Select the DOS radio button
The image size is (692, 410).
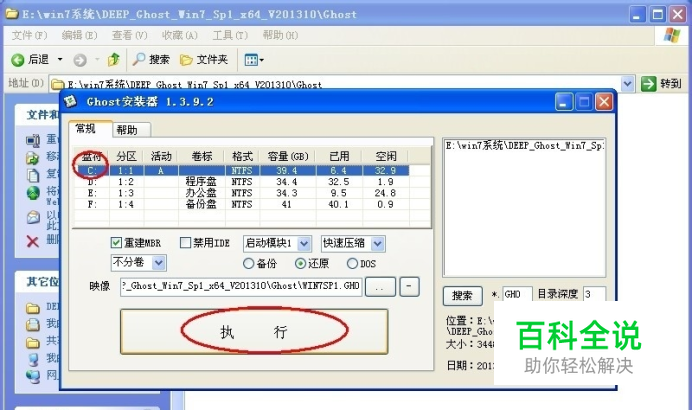coord(352,263)
